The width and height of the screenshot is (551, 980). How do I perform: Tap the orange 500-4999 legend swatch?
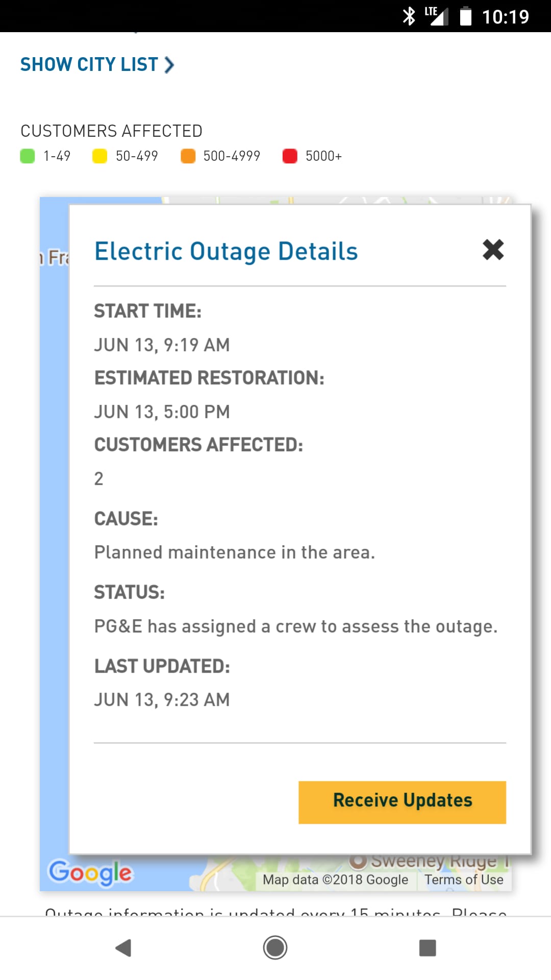[x=188, y=156]
